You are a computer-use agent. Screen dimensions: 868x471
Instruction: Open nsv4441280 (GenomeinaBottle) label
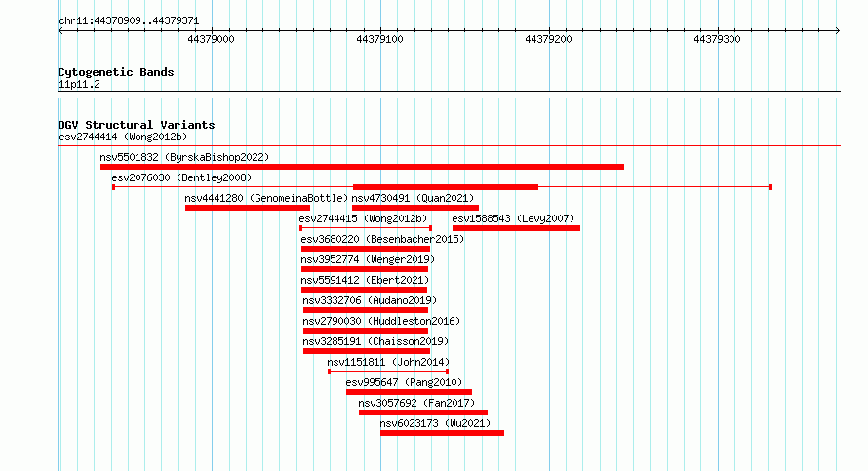pos(266,198)
